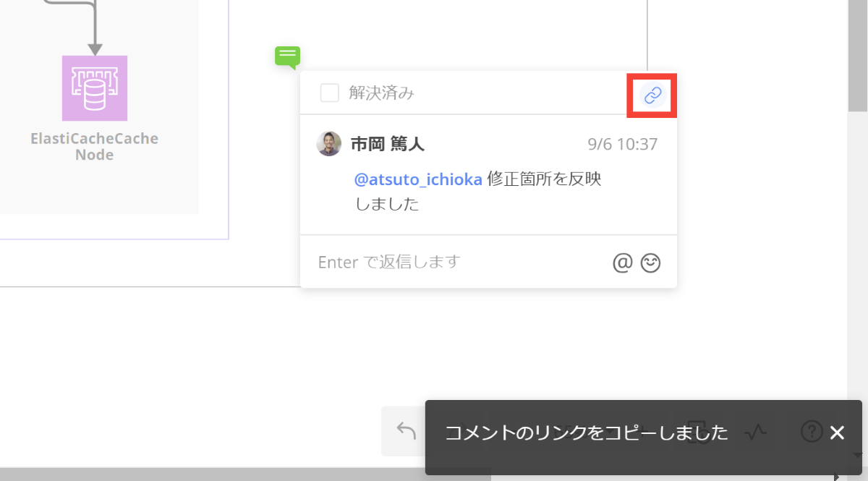Check the 解決済み checkbox
This screenshot has width=868, height=481.
330,93
